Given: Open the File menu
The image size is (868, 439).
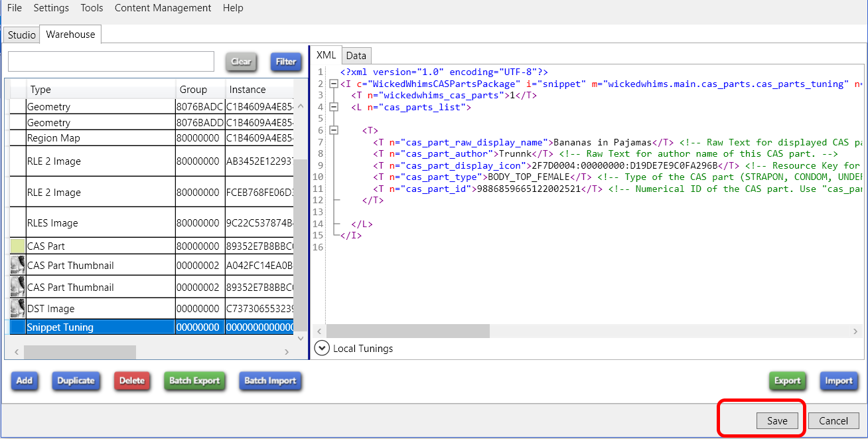Looking at the screenshot, I should 15,8.
